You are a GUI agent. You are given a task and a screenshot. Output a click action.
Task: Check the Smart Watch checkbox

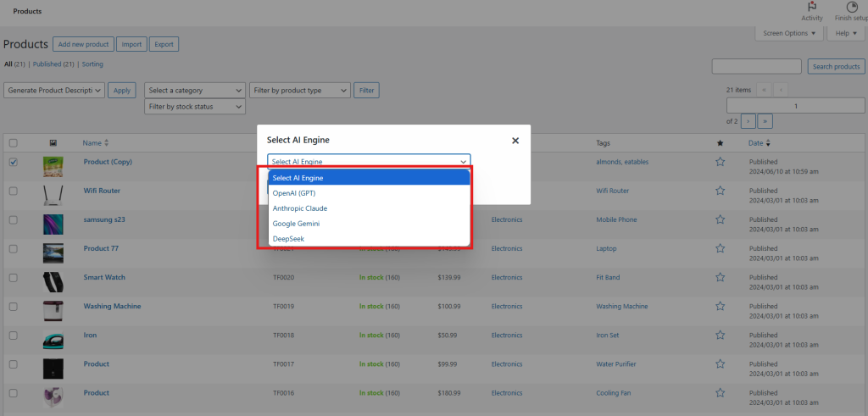(x=14, y=277)
